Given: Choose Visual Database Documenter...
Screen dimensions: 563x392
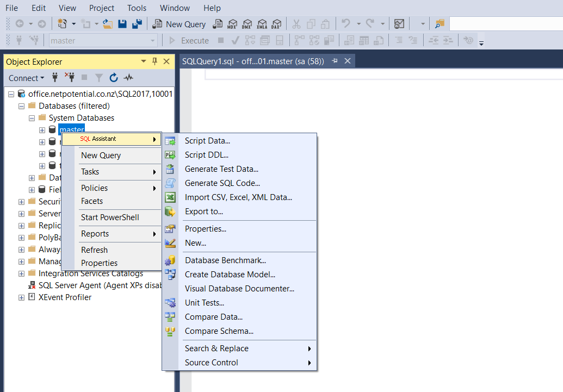Looking at the screenshot, I should pyautogui.click(x=239, y=289).
